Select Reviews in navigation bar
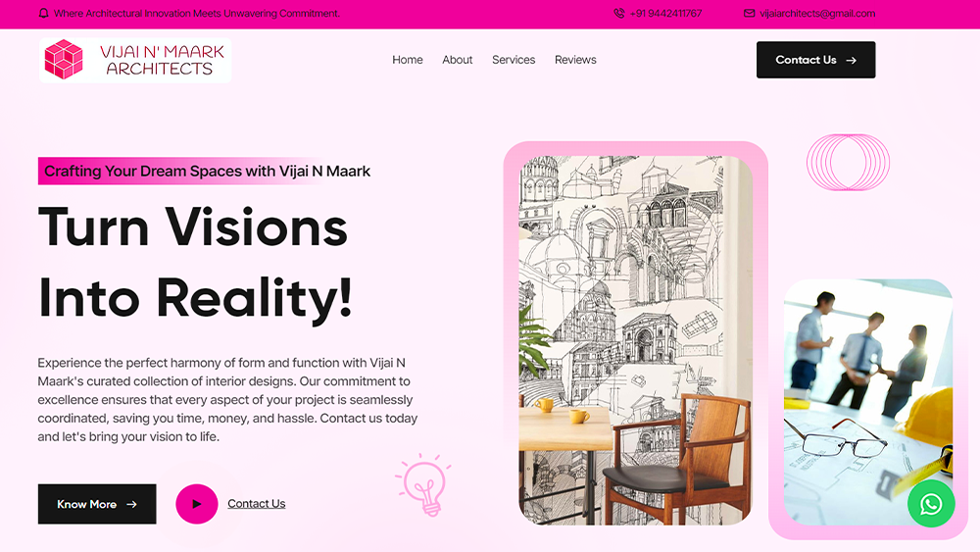The image size is (980, 552). [x=575, y=60]
